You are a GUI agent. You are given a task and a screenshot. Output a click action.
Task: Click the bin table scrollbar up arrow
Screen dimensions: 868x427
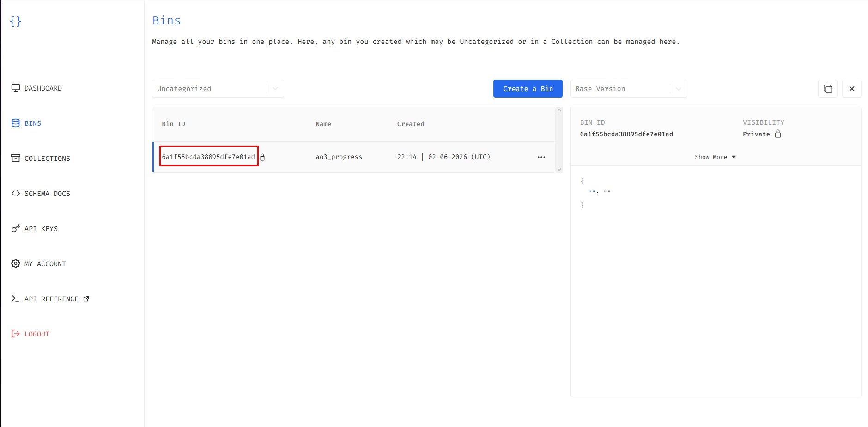(559, 110)
